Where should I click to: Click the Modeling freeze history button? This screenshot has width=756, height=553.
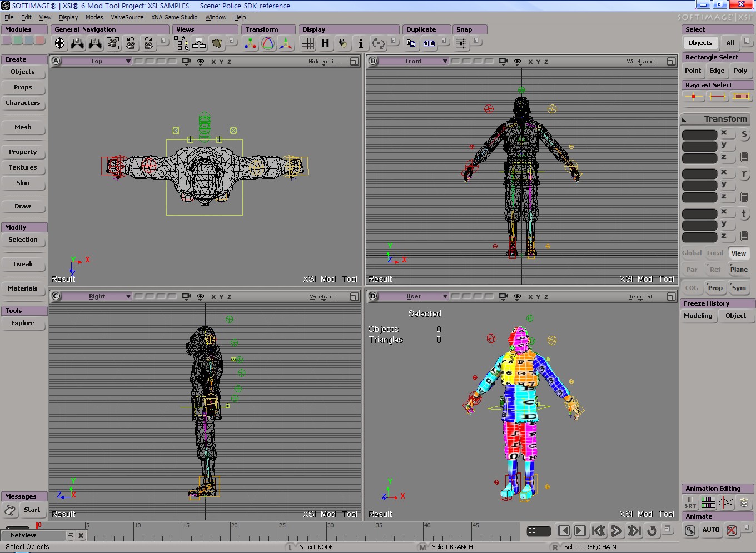(698, 316)
